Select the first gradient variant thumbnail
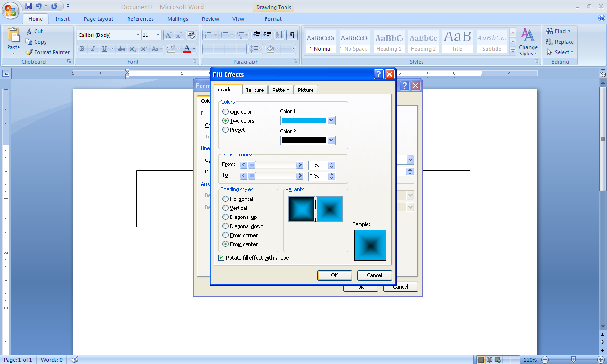The height and width of the screenshot is (364, 607). click(302, 209)
